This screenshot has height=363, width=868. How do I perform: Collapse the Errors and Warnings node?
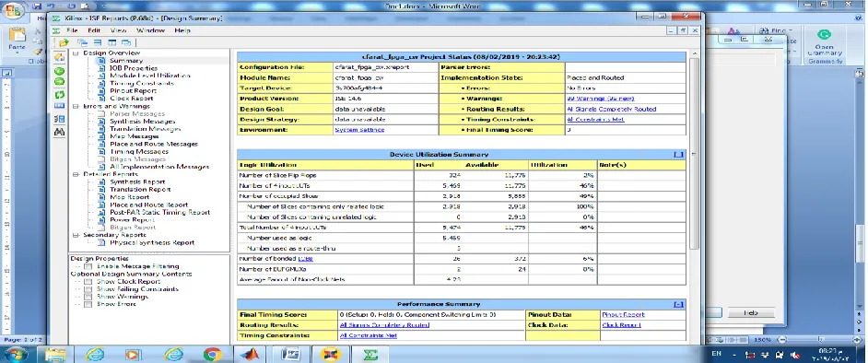76,106
